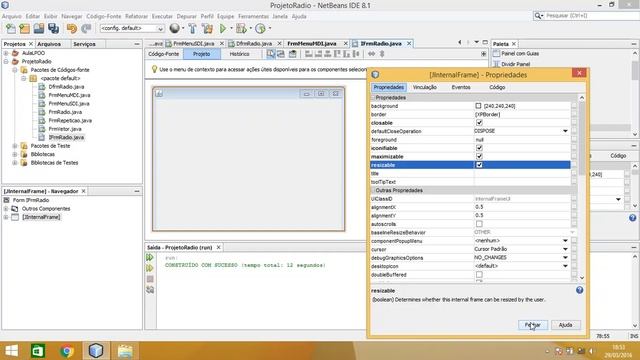Viewport: 640px width, 360px height.
Task: Click the NetBeans taskbar icon
Action: 96,351
